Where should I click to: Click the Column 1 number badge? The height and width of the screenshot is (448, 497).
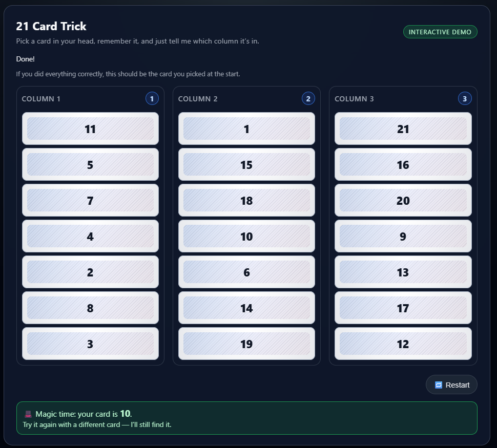(152, 99)
